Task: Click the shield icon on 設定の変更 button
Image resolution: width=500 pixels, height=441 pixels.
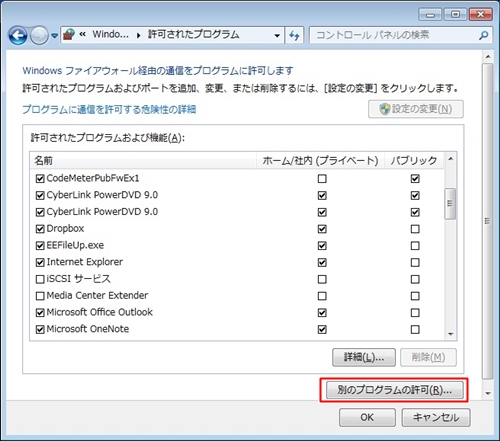Action: (x=384, y=109)
